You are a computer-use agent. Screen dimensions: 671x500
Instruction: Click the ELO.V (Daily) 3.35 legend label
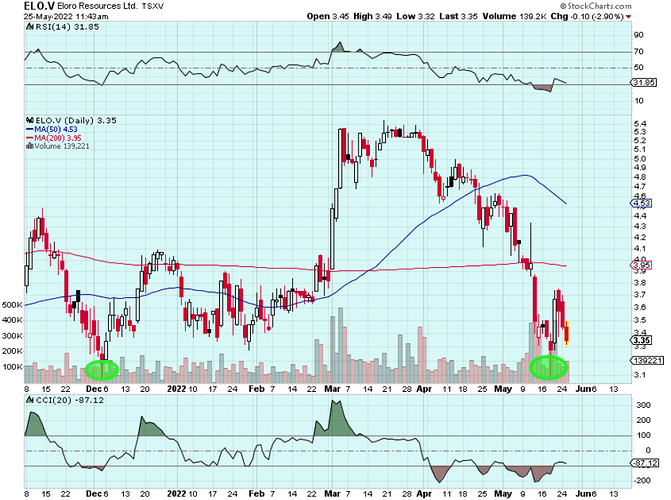click(x=76, y=121)
